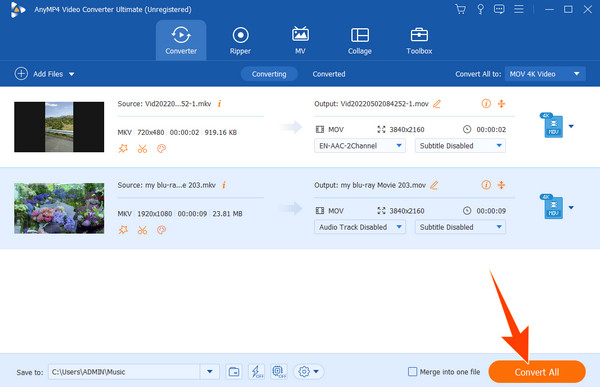The width and height of the screenshot is (600, 387).
Task: Select the my blu-ra...e 203.mkv flowers thumbnail
Action: click(59, 208)
